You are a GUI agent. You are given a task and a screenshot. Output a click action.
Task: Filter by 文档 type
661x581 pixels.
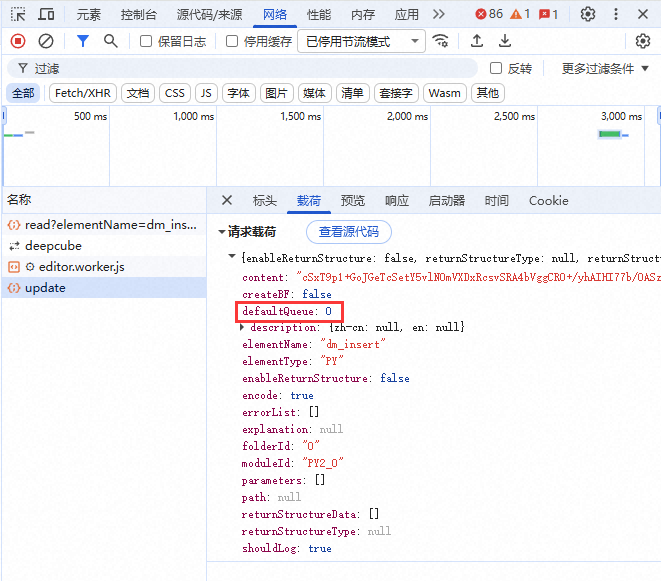point(138,93)
